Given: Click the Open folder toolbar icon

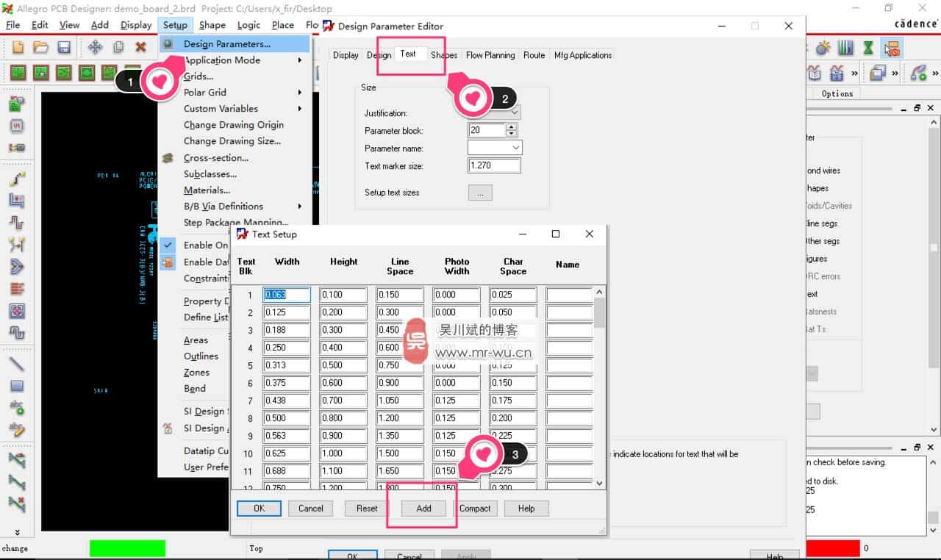Looking at the screenshot, I should tap(41, 47).
